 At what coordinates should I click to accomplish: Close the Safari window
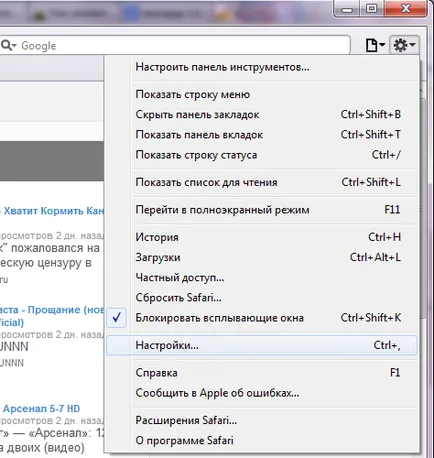tap(406, 9)
